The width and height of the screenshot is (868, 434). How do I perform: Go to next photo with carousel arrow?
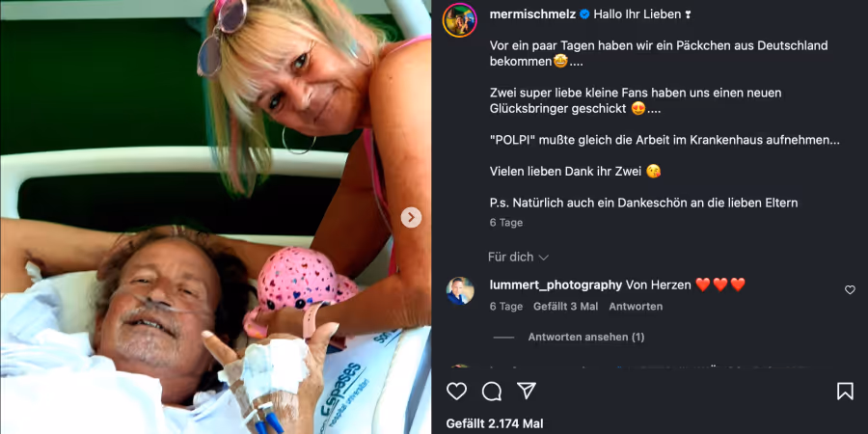click(411, 218)
